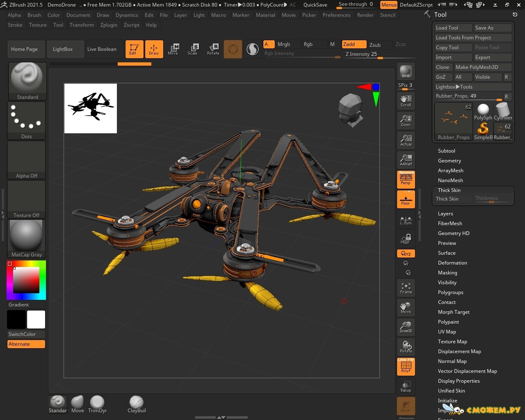
Task: Select the Move transform tool
Action: coord(173,49)
